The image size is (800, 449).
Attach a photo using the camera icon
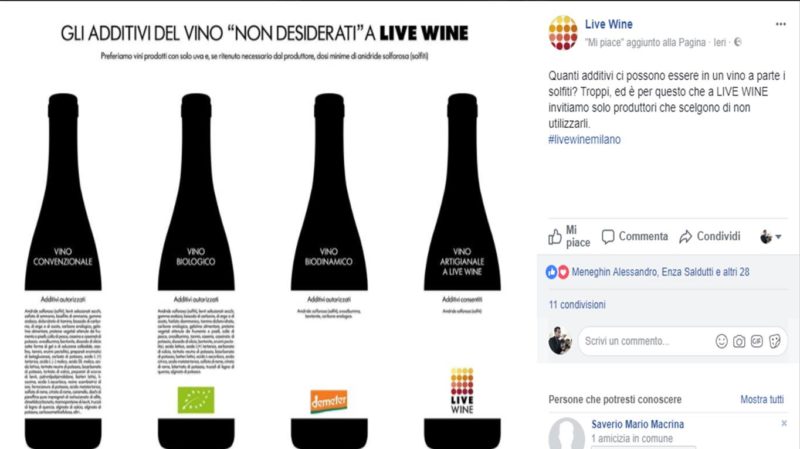click(x=739, y=341)
